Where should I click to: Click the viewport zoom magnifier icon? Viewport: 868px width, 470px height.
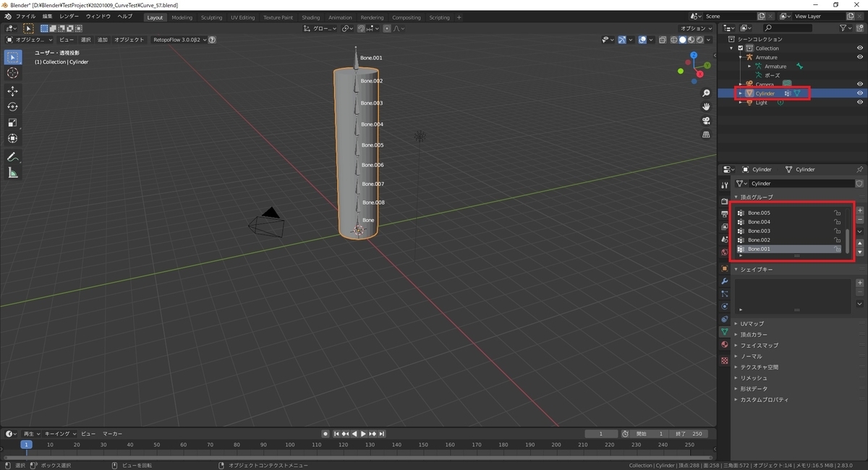[x=707, y=93]
